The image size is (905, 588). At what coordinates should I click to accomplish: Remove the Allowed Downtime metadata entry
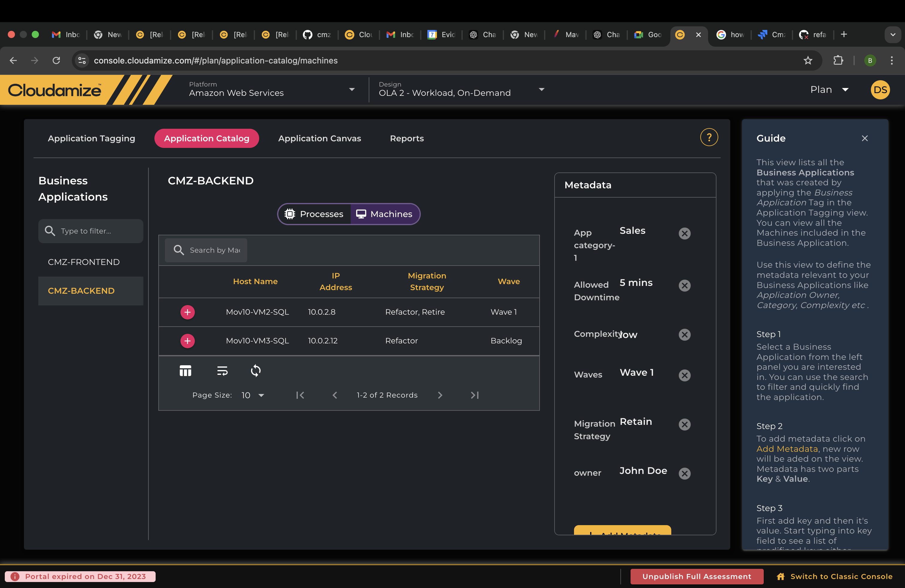pyautogui.click(x=684, y=286)
